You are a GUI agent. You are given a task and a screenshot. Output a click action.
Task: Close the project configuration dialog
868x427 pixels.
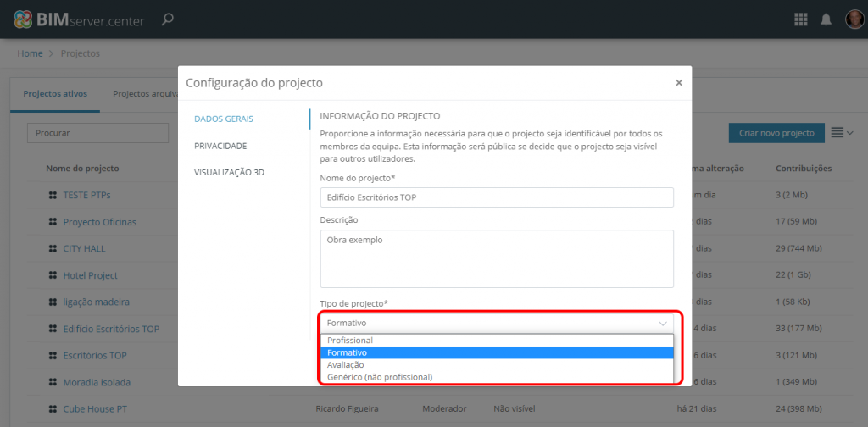pyautogui.click(x=678, y=83)
